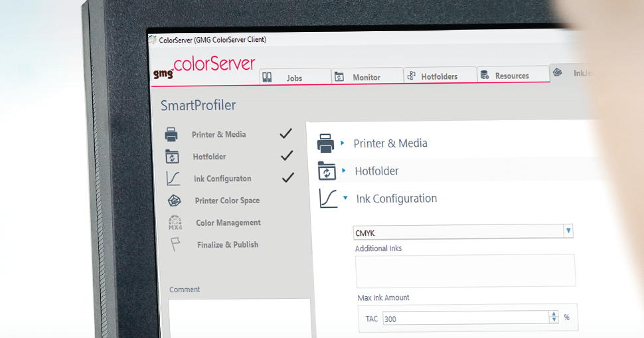Click the Printer & Media section heading
The height and width of the screenshot is (338, 644).
coord(390,143)
